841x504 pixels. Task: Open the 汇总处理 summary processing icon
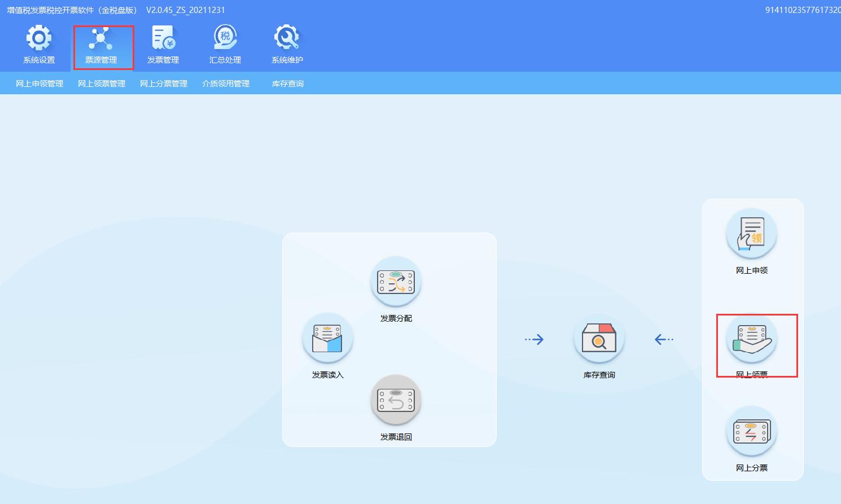[x=224, y=44]
